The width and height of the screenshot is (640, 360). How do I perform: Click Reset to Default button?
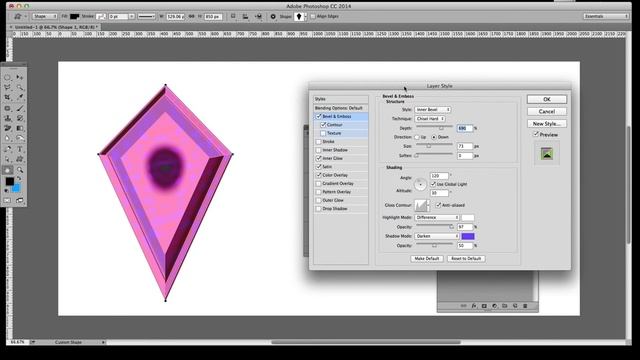point(466,258)
